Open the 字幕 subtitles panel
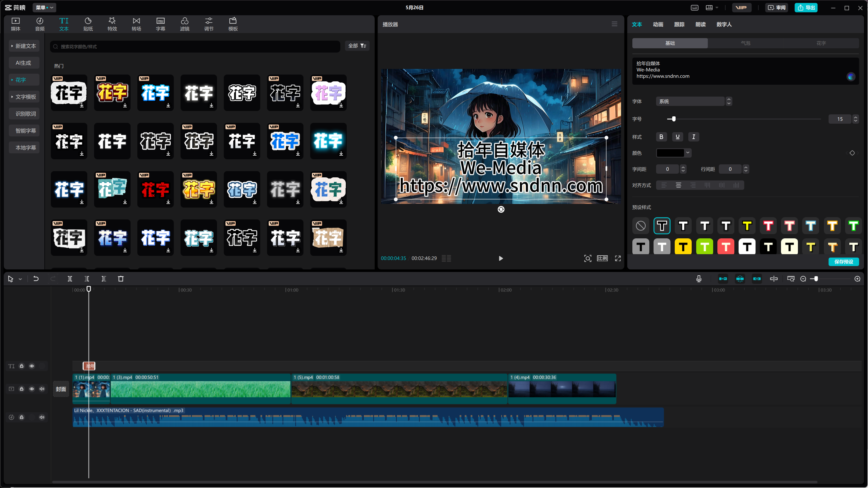The width and height of the screenshot is (868, 488). click(x=160, y=24)
